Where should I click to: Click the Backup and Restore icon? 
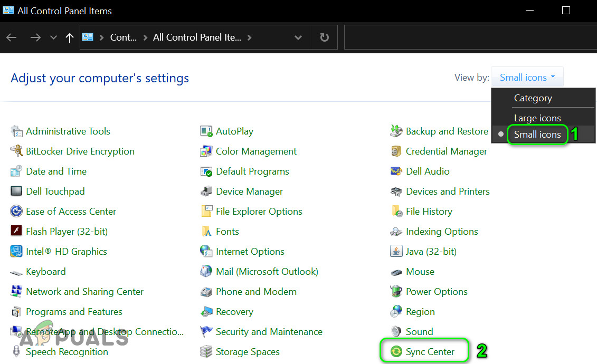click(396, 131)
